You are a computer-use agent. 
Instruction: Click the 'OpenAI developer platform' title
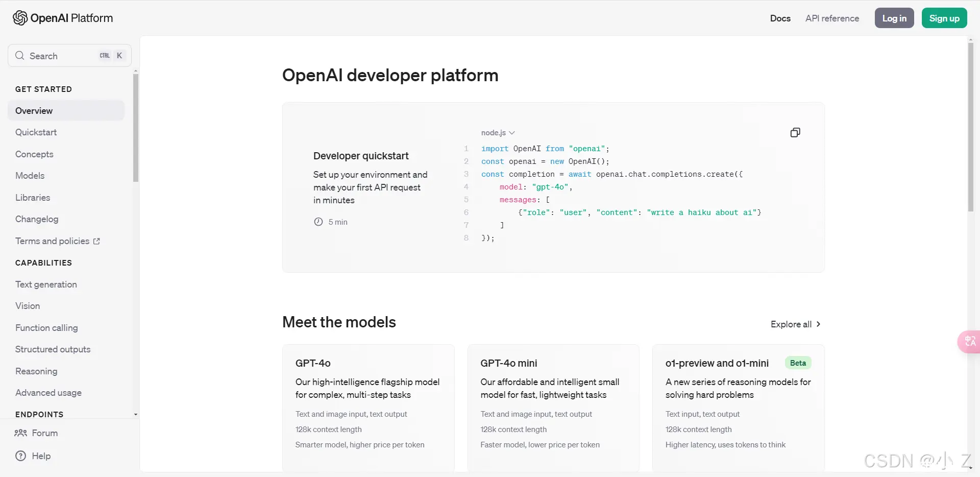pos(390,75)
